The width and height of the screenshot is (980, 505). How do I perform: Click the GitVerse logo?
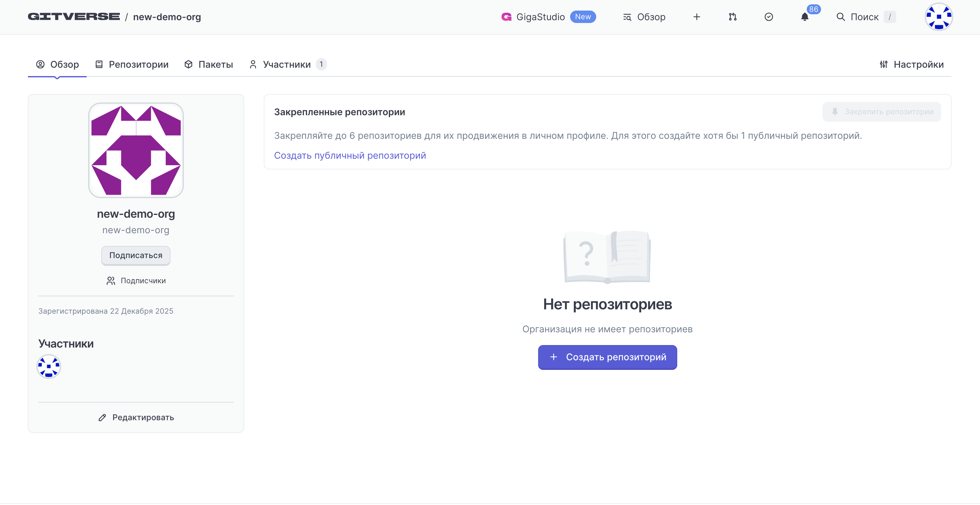74,17
